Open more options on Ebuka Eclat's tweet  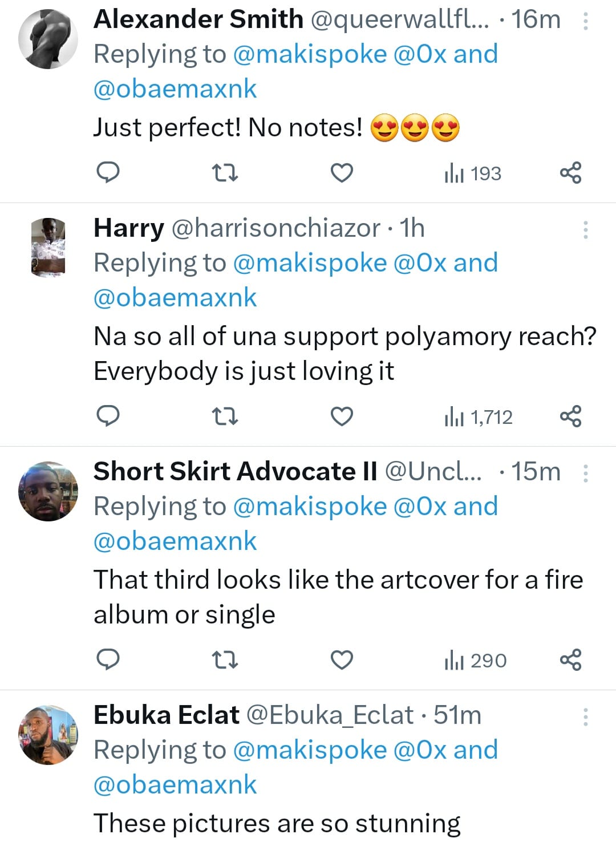pos(585,717)
